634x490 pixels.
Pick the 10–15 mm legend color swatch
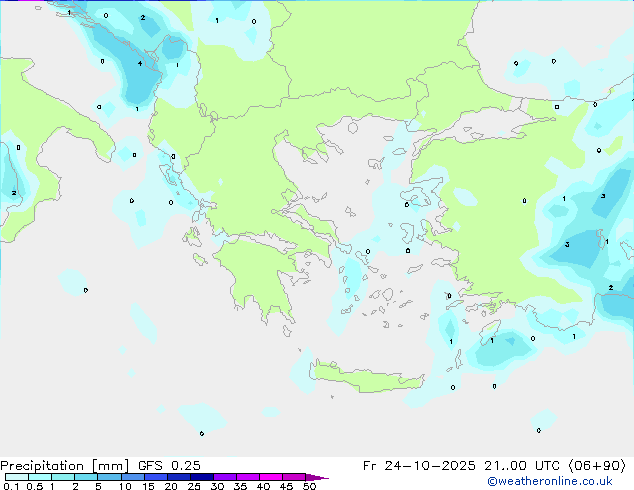pos(132,477)
